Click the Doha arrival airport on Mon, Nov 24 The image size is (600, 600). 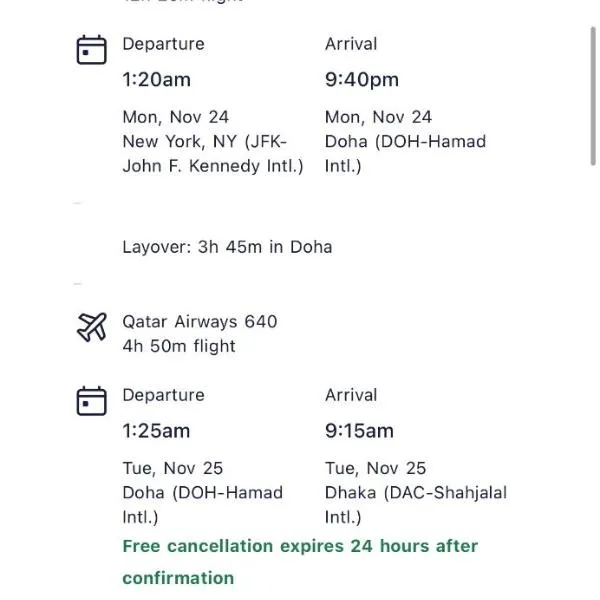(x=405, y=154)
